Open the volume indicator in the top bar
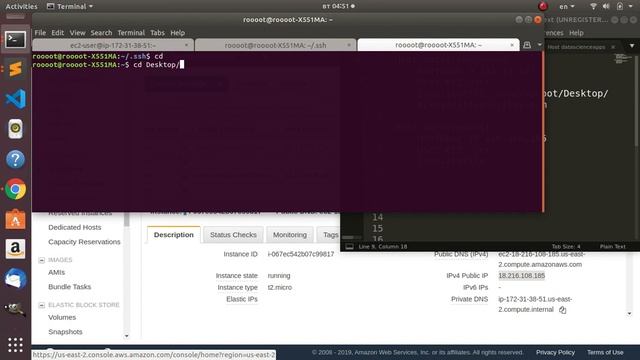This screenshot has height=360, width=640. (606, 6)
